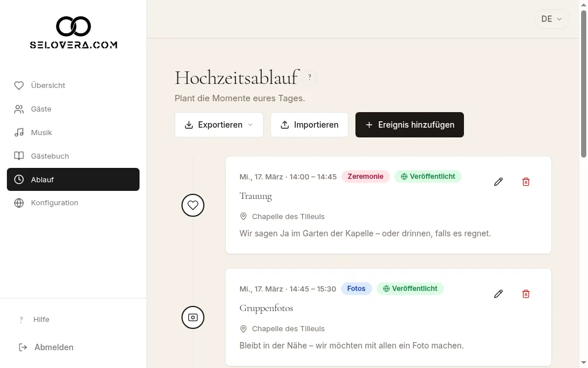
Task: Edit the Trauung event with pencil icon
Action: click(498, 182)
